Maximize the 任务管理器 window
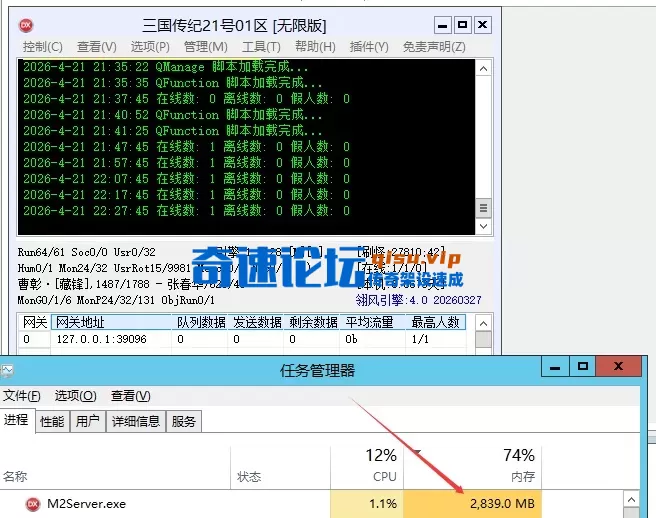Screen dimensions: 656x518 583,367
